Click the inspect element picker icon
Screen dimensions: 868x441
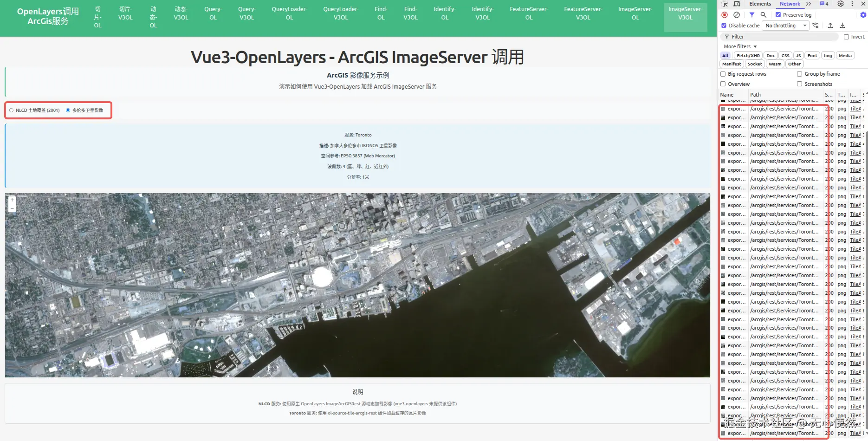point(725,4)
